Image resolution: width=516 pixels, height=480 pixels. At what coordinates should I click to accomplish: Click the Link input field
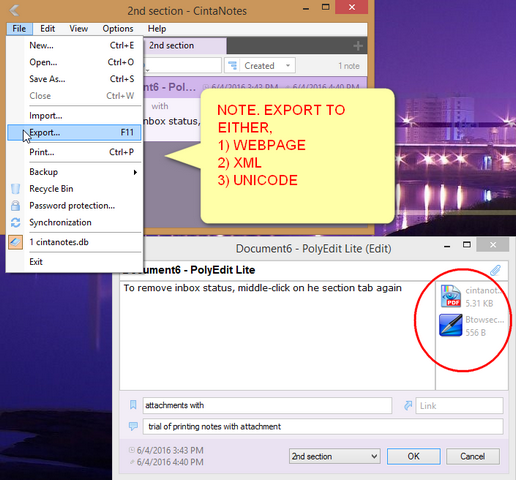(x=459, y=406)
